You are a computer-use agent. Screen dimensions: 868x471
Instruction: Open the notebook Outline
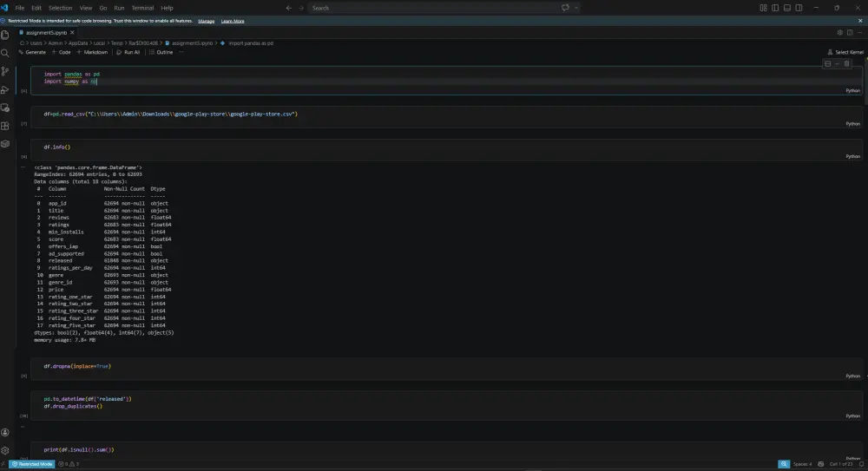[161, 52]
